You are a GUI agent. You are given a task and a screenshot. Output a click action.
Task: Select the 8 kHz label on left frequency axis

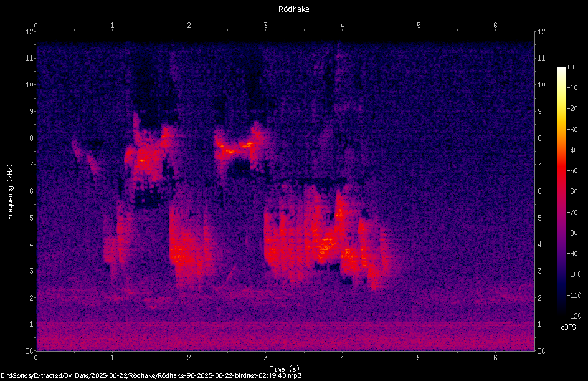(29, 138)
